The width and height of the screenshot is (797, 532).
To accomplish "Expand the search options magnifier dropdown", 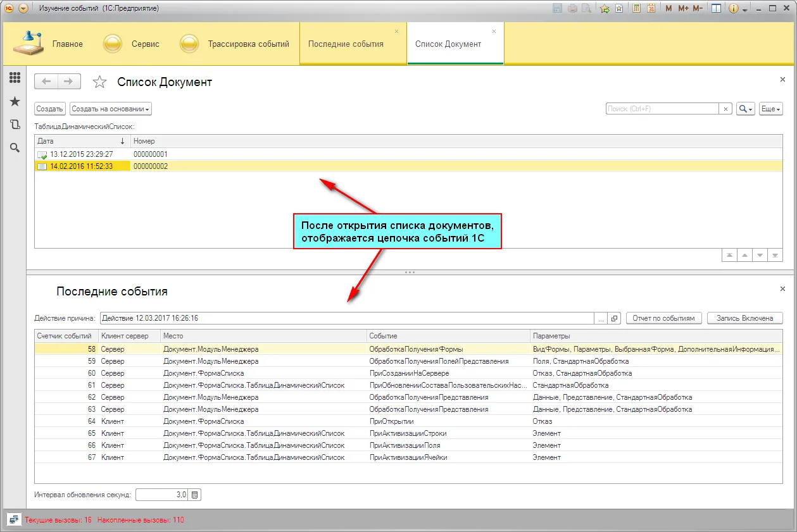I will 746,109.
